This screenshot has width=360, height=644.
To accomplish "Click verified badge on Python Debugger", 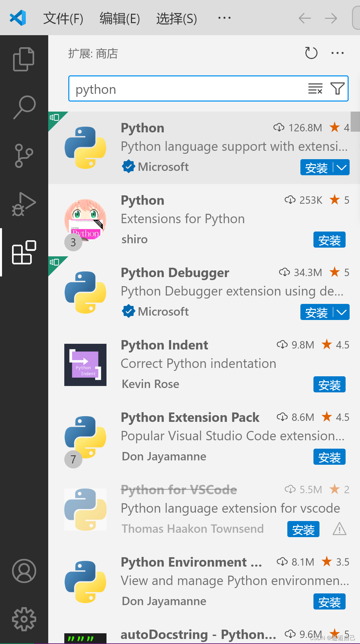I will (128, 311).
